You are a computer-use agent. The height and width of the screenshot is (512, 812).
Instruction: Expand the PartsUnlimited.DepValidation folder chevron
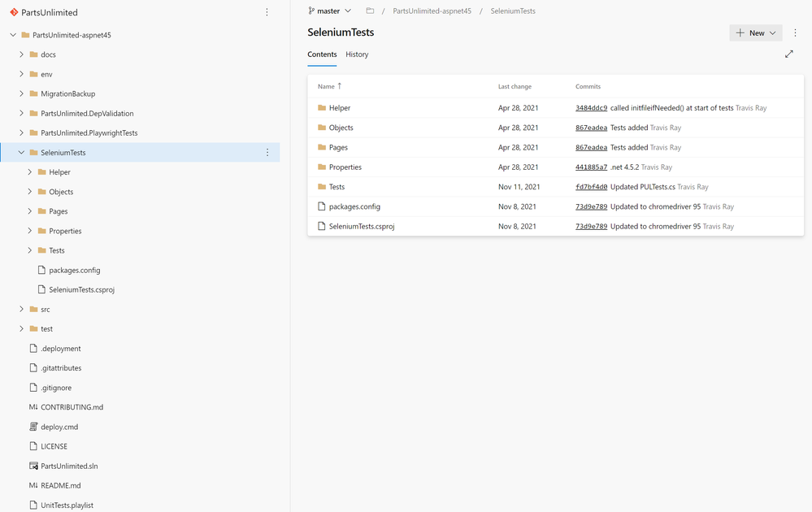[x=21, y=113]
